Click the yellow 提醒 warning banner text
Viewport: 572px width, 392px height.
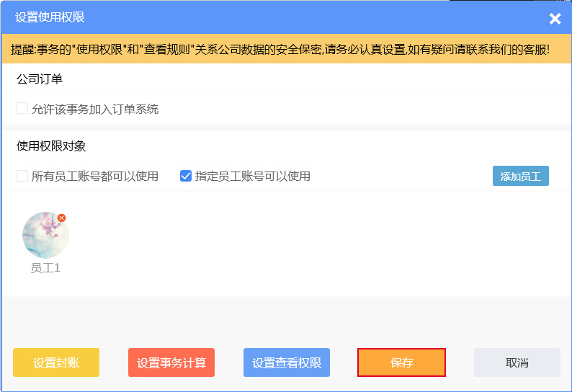pos(280,49)
